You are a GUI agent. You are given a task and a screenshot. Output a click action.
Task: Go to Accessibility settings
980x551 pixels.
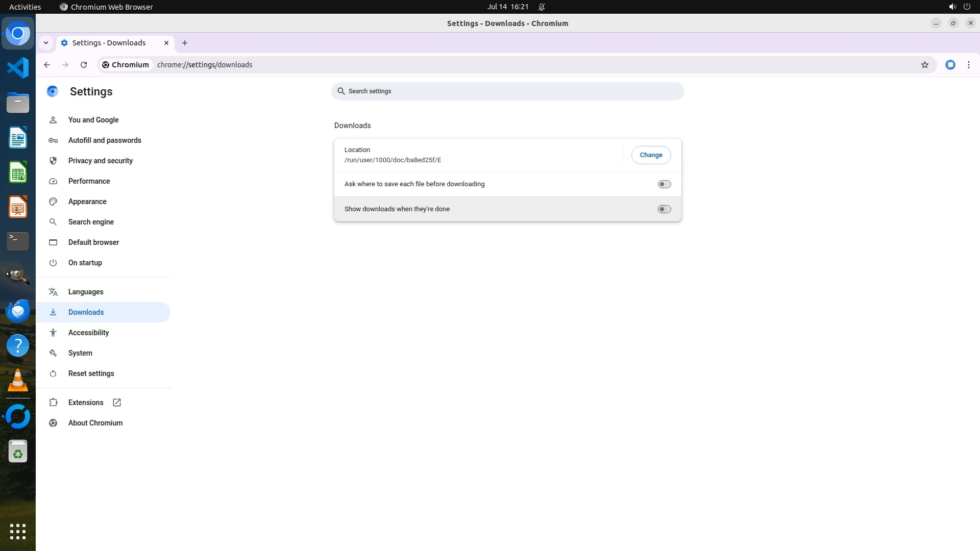point(88,333)
